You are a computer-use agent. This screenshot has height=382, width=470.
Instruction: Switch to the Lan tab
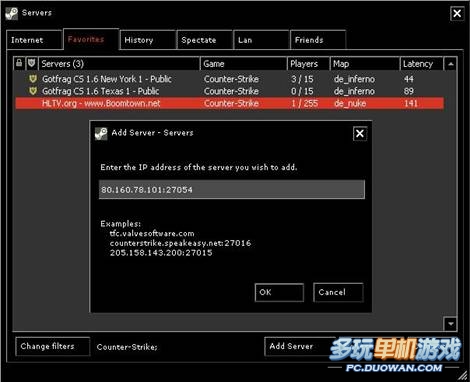(x=261, y=40)
